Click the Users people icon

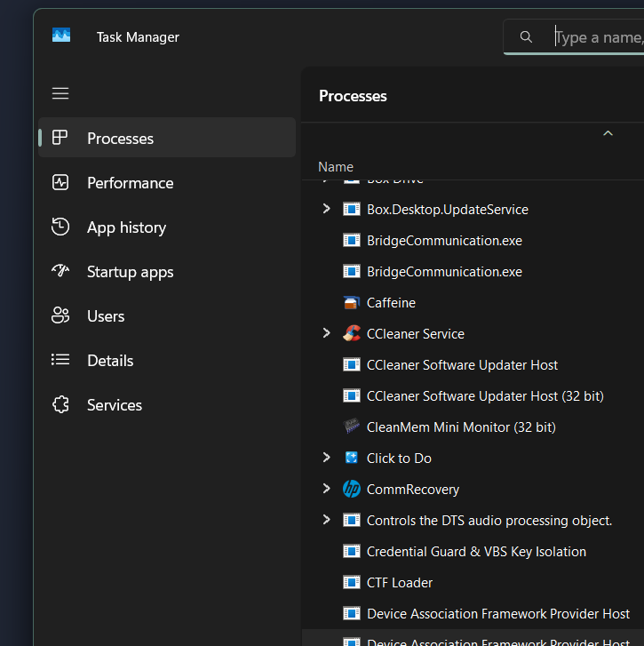[60, 315]
